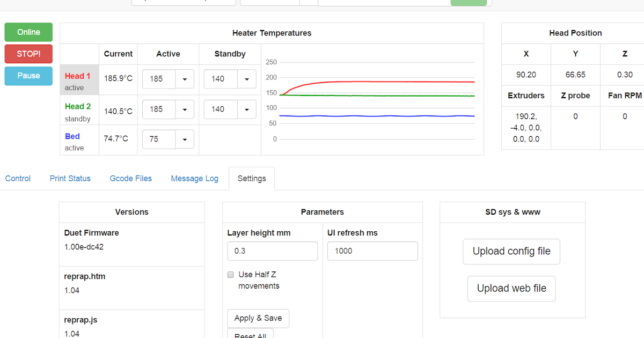View the Gcode Files tab

tap(130, 178)
